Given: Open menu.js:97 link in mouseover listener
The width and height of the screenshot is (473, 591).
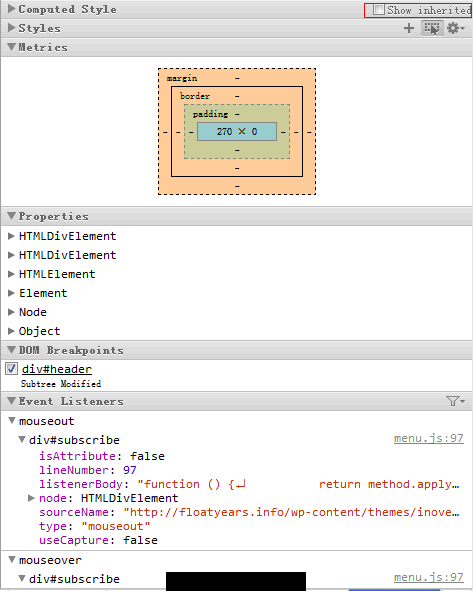Looking at the screenshot, I should pyautogui.click(x=429, y=577).
